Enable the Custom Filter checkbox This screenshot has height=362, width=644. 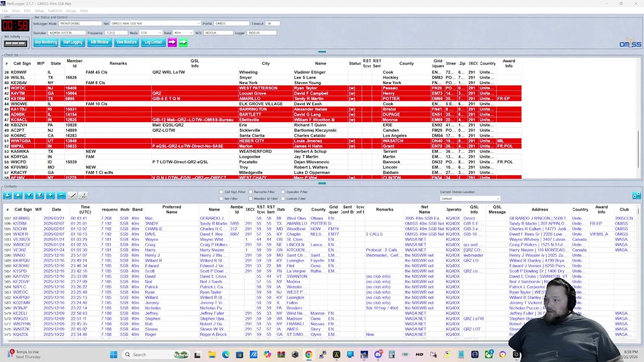click(283, 199)
